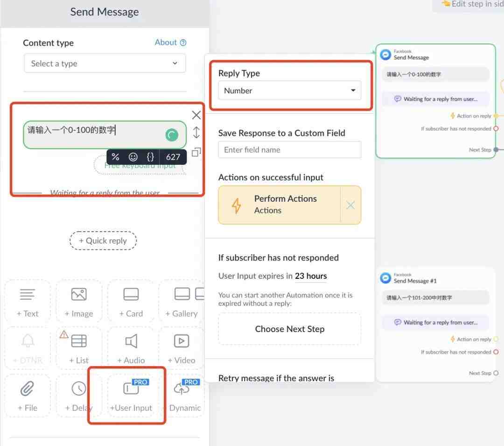This screenshot has width=504, height=446.
Task: Remove the Perform Actions block
Action: 350,205
